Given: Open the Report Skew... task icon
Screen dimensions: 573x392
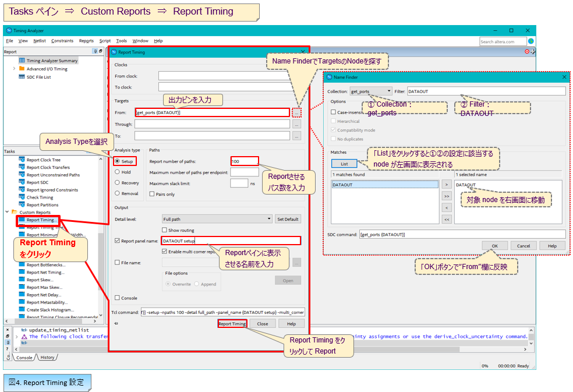Looking at the screenshot, I should point(22,280).
